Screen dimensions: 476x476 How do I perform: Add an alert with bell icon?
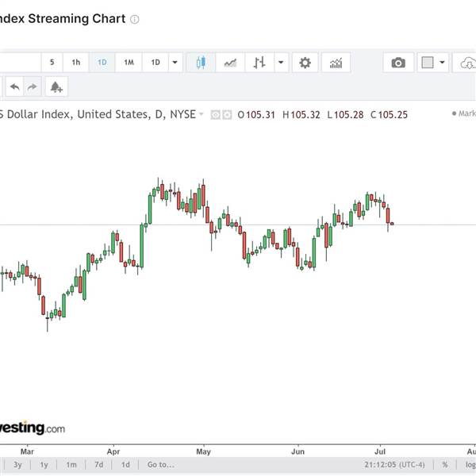[56, 87]
